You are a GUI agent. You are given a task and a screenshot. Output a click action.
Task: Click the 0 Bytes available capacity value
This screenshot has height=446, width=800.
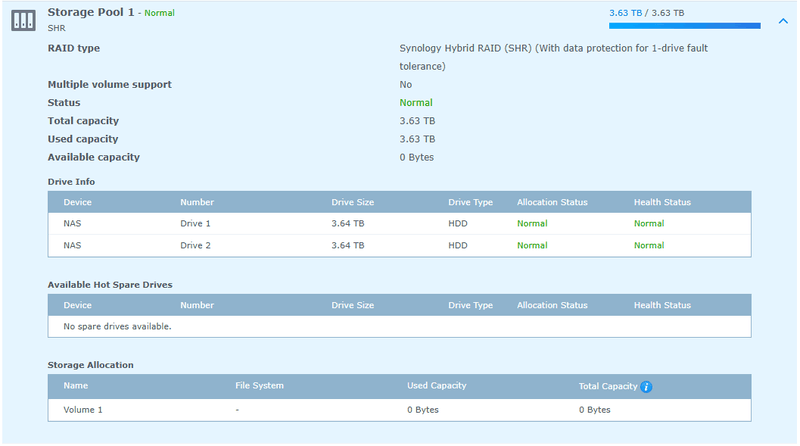(x=416, y=157)
